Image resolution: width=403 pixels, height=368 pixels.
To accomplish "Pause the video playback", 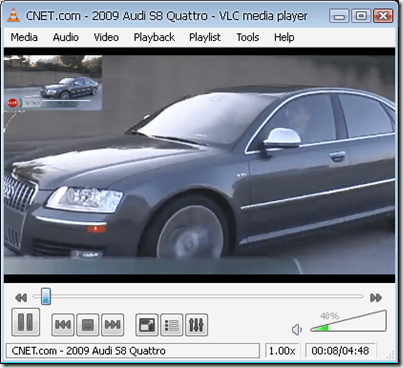I will (x=26, y=322).
